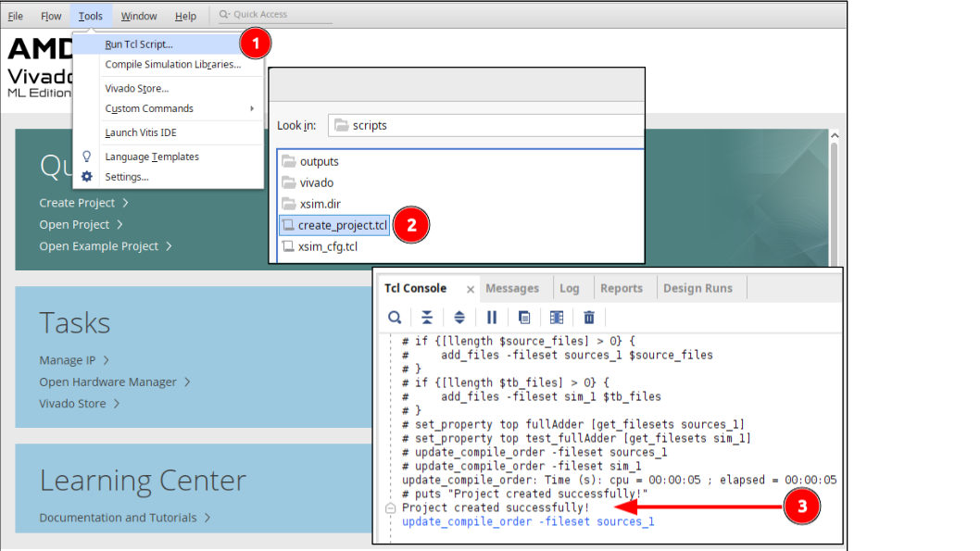The width and height of the screenshot is (980, 551).
Task: Click the Settings gear icon
Action: tap(87, 177)
